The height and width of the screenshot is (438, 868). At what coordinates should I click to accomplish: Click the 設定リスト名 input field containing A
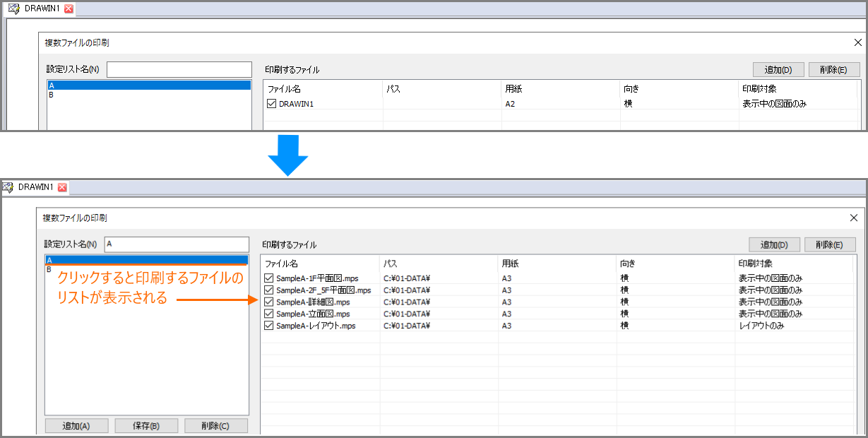click(x=177, y=244)
